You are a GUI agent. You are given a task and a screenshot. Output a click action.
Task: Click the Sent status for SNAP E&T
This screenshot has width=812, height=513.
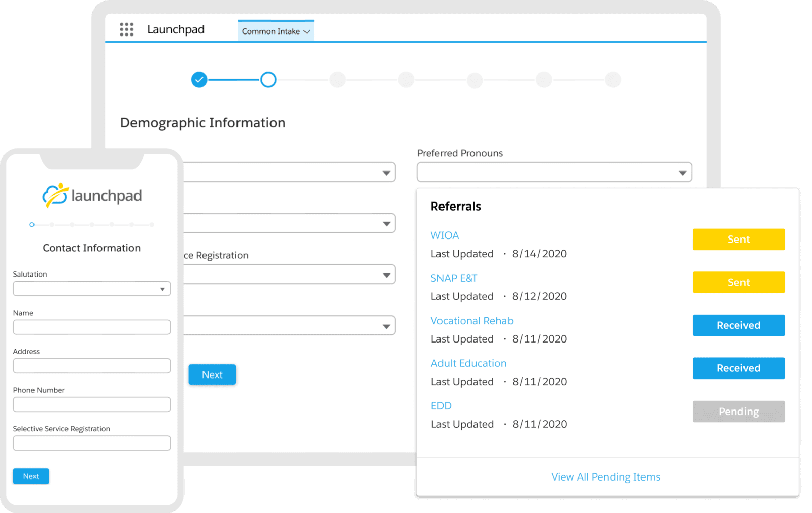738,282
